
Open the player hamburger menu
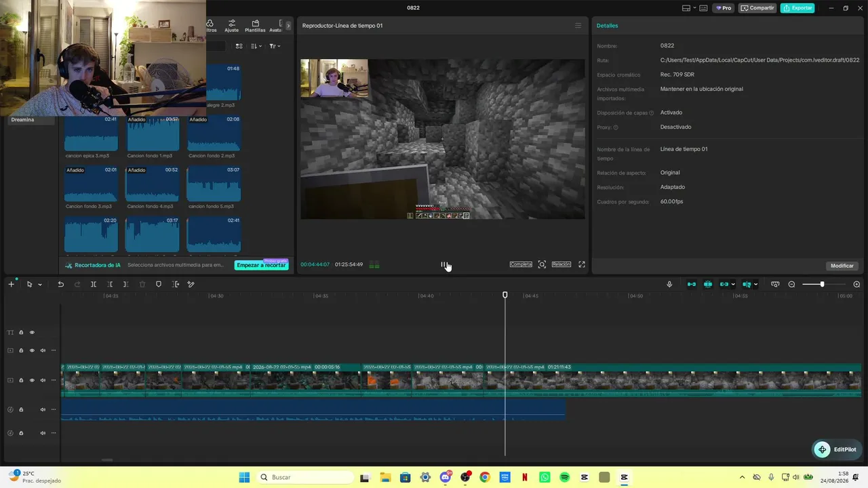click(578, 26)
